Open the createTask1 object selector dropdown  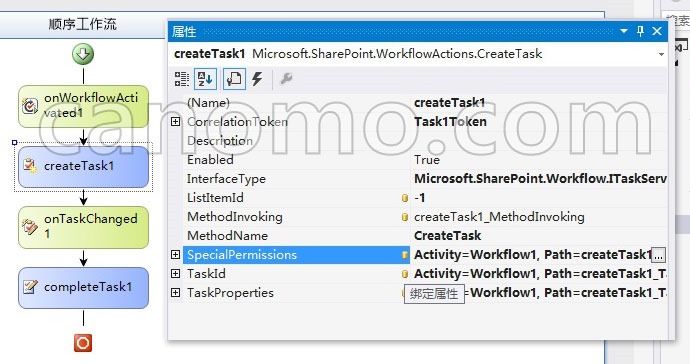[x=661, y=54]
